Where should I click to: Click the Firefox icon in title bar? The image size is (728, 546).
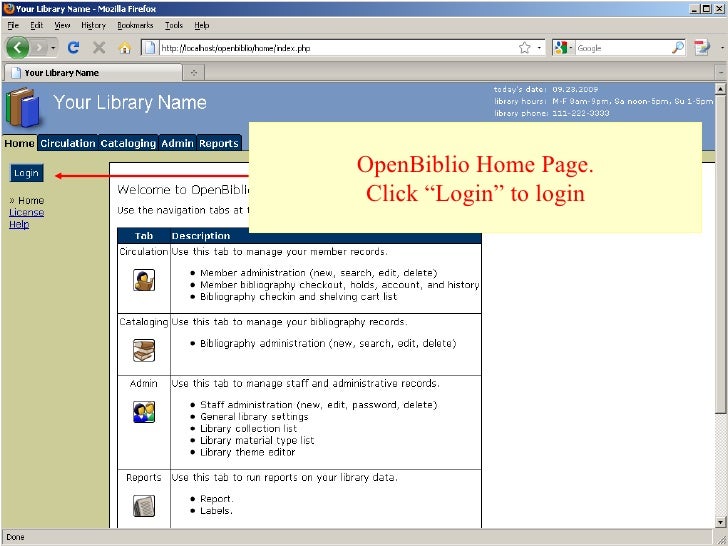tap(8, 9)
